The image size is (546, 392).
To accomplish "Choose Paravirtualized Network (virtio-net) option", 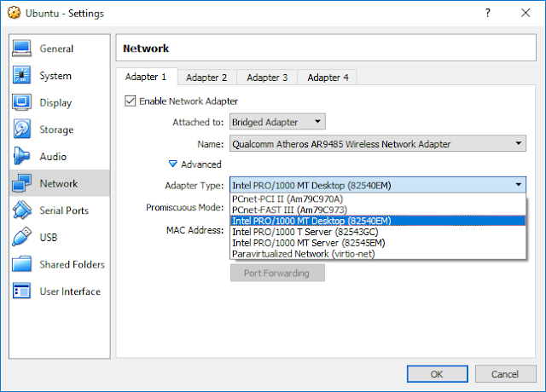I will tap(378, 254).
